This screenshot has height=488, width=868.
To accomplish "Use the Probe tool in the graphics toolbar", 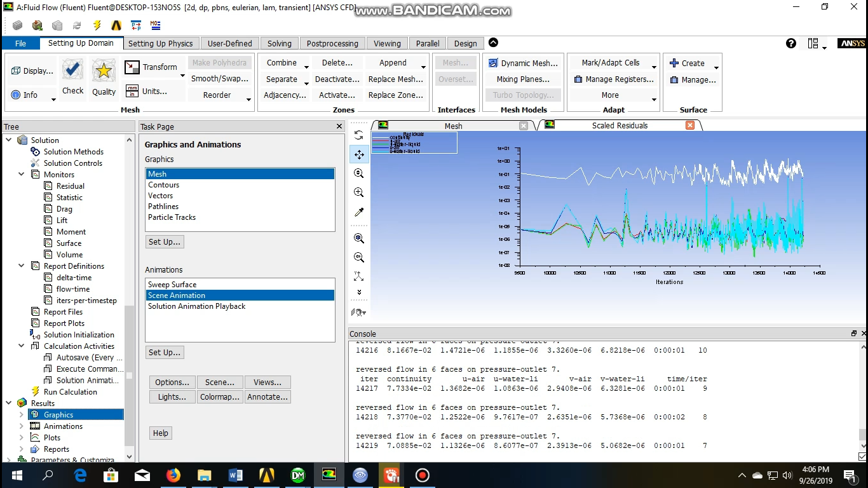I will [x=359, y=212].
